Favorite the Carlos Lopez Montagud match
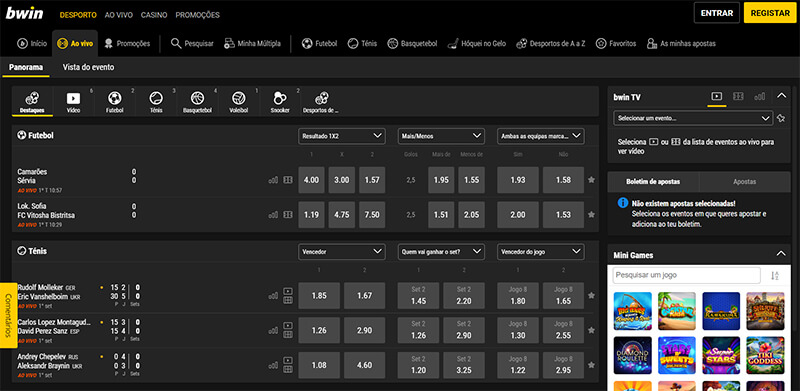 [591, 330]
